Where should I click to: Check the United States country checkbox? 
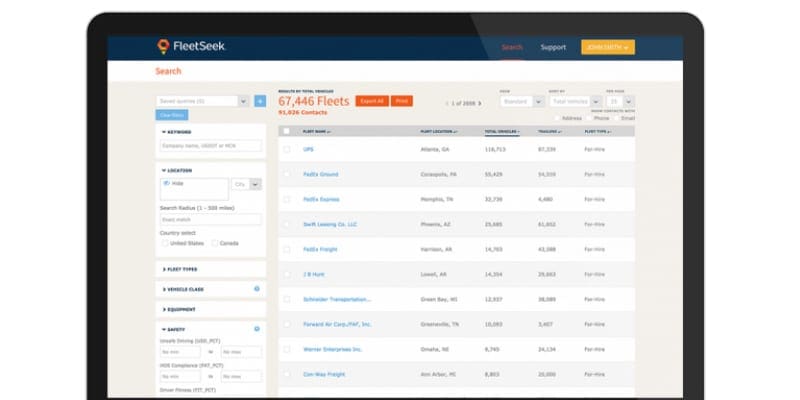coord(165,243)
